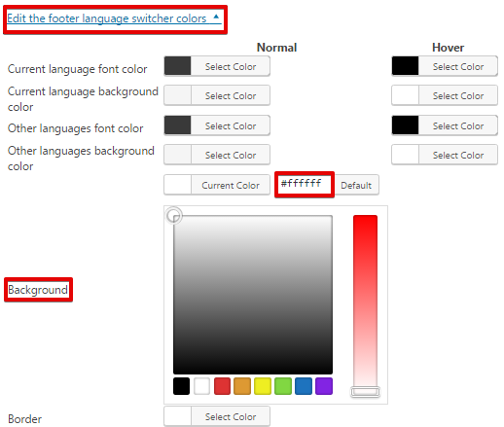This screenshot has width=504, height=427.
Task: Pick the blue palette swatch
Action: (x=304, y=386)
